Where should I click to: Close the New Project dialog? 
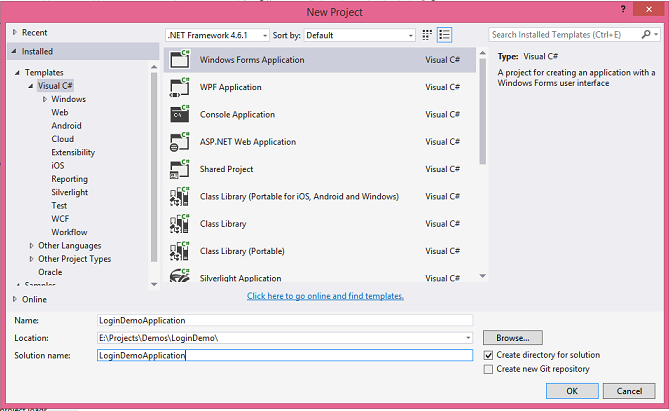649,9
